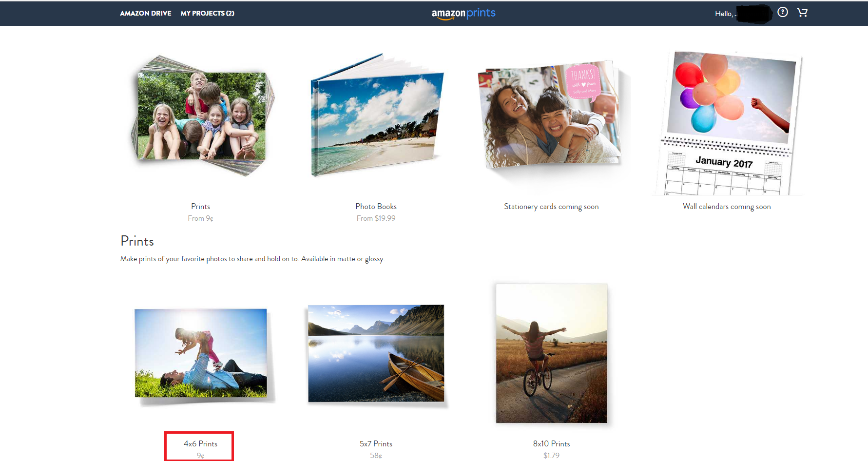The height and width of the screenshot is (461, 868).
Task: Open the shopping cart icon
Action: pos(802,13)
